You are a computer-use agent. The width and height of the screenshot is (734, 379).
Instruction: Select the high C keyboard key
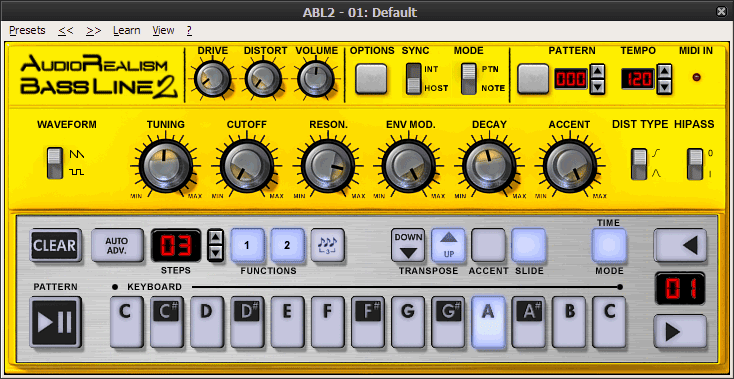coord(609,322)
